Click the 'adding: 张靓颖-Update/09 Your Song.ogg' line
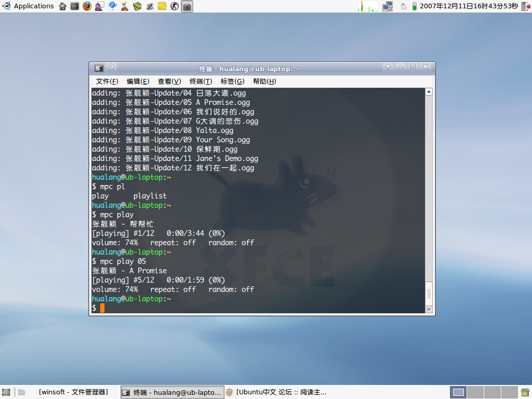 coord(171,140)
